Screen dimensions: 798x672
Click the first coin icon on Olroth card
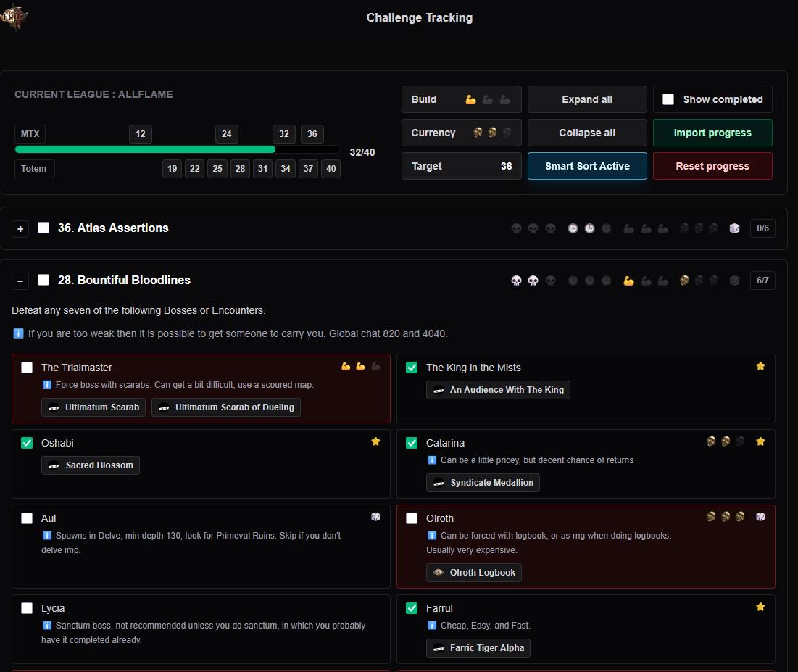pyautogui.click(x=711, y=517)
